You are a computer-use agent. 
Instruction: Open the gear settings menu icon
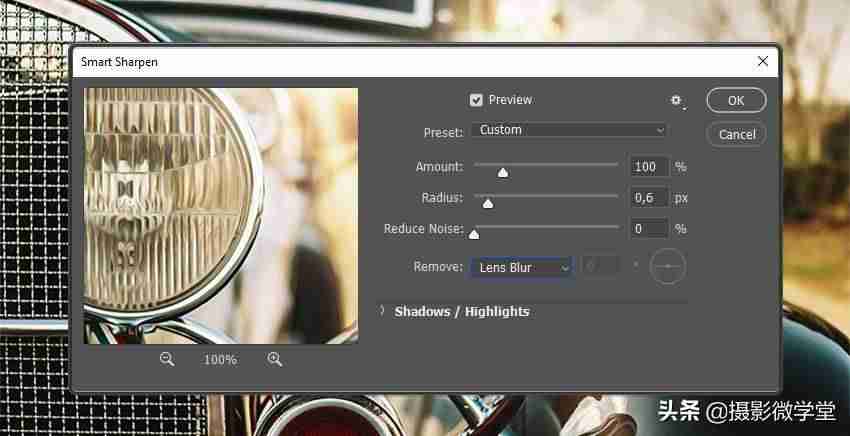(x=677, y=101)
